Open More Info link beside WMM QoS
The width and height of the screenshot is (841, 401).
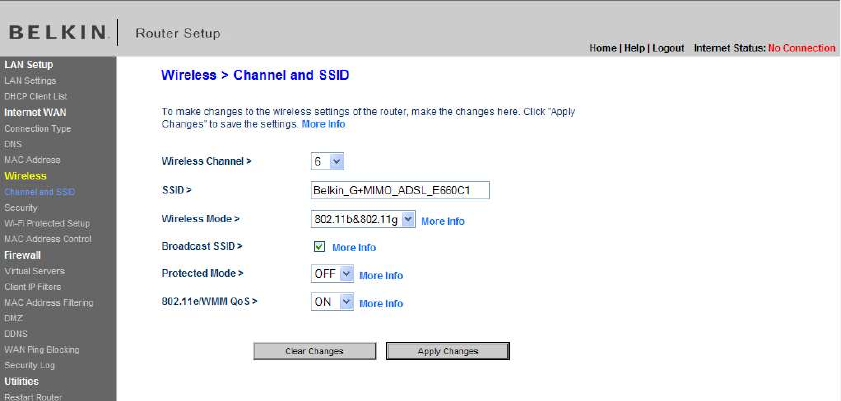pos(381,303)
